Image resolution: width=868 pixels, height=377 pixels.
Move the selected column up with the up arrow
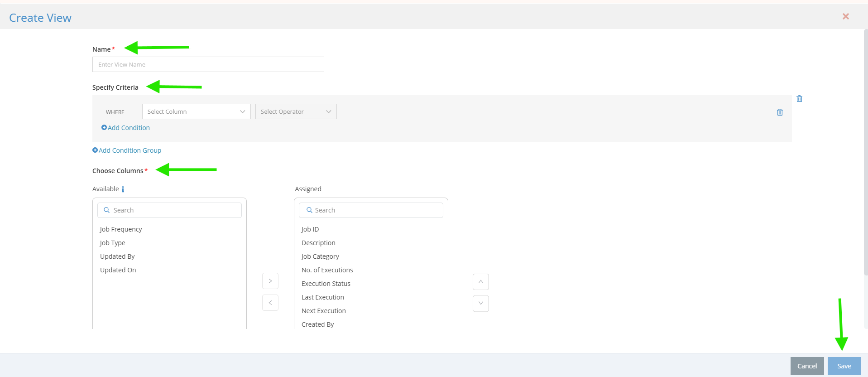coord(481,282)
